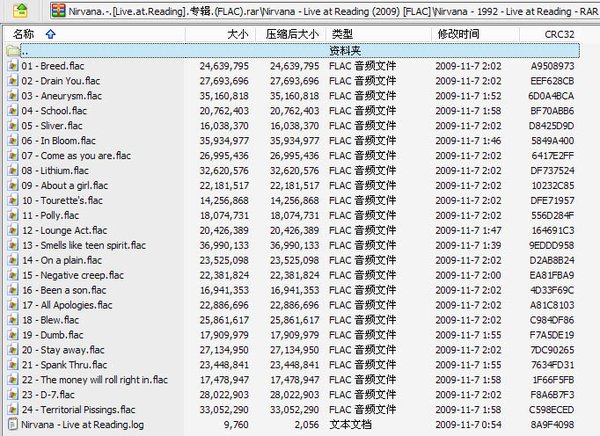Image resolution: width=600 pixels, height=436 pixels.
Task: Click file icon of 14 - On a plain.flac
Action: click(13, 260)
